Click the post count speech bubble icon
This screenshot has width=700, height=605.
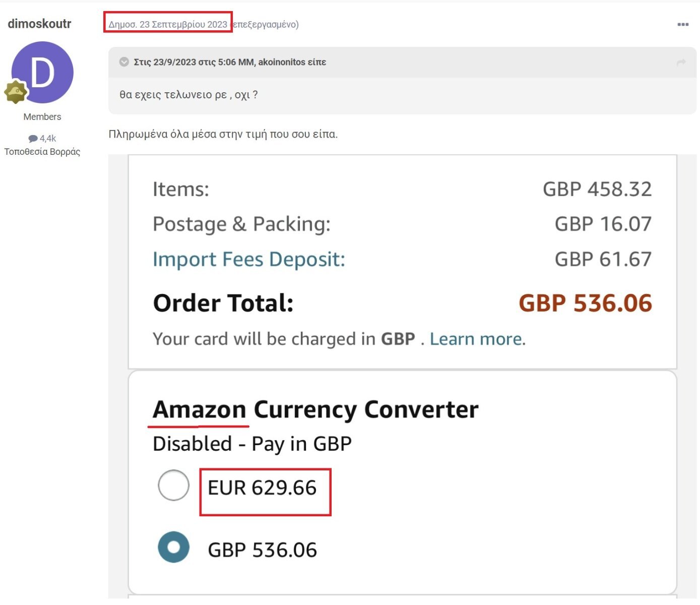click(33, 139)
